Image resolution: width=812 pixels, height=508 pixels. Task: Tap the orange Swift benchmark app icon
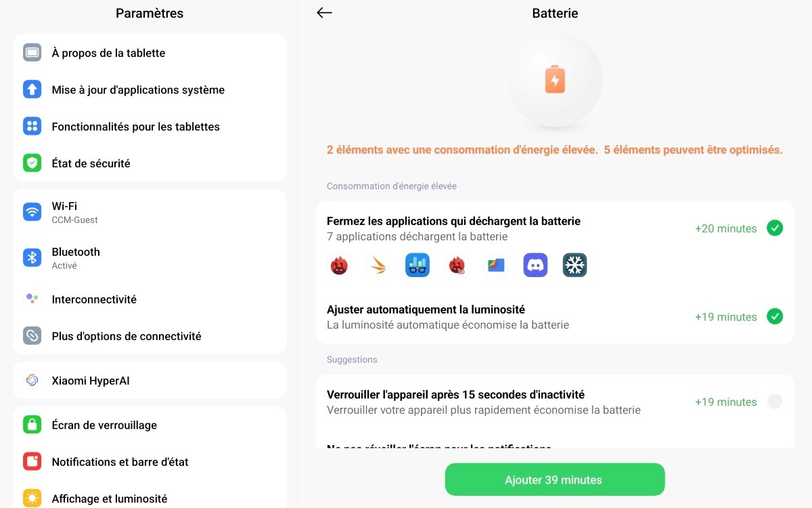(378, 265)
